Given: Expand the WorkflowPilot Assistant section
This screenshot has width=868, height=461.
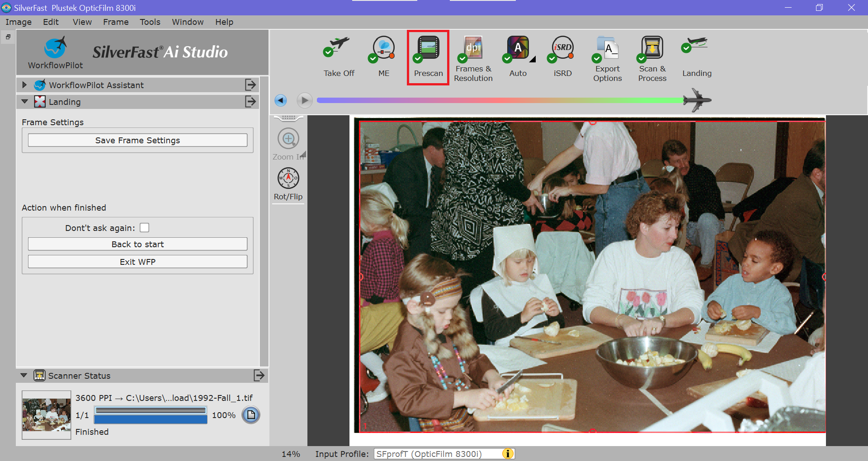Looking at the screenshot, I should click(x=24, y=85).
